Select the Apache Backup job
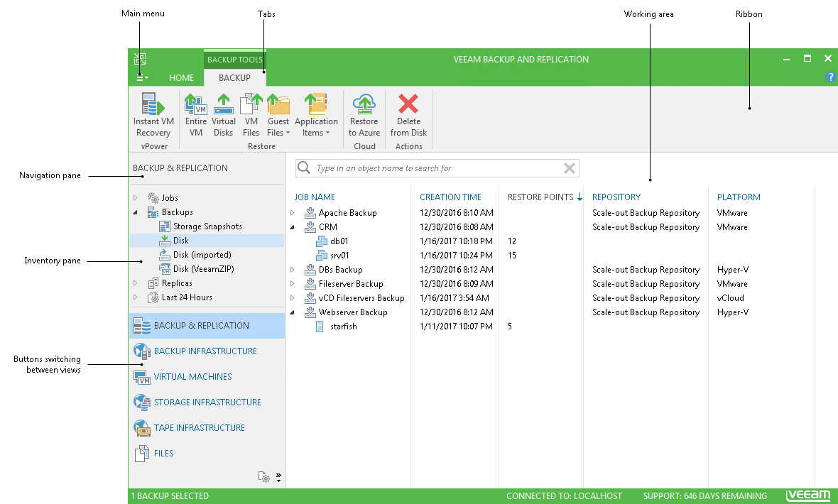The image size is (838, 504). [x=347, y=213]
